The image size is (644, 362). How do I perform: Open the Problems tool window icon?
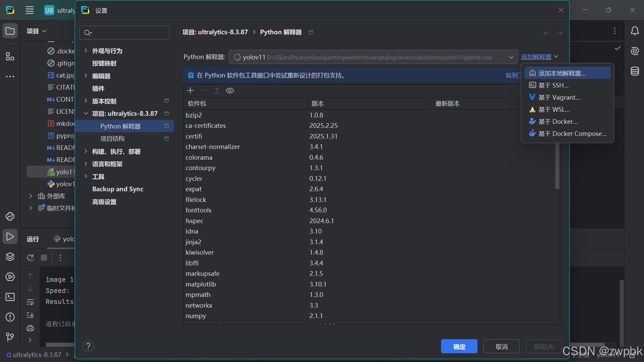[10, 317]
